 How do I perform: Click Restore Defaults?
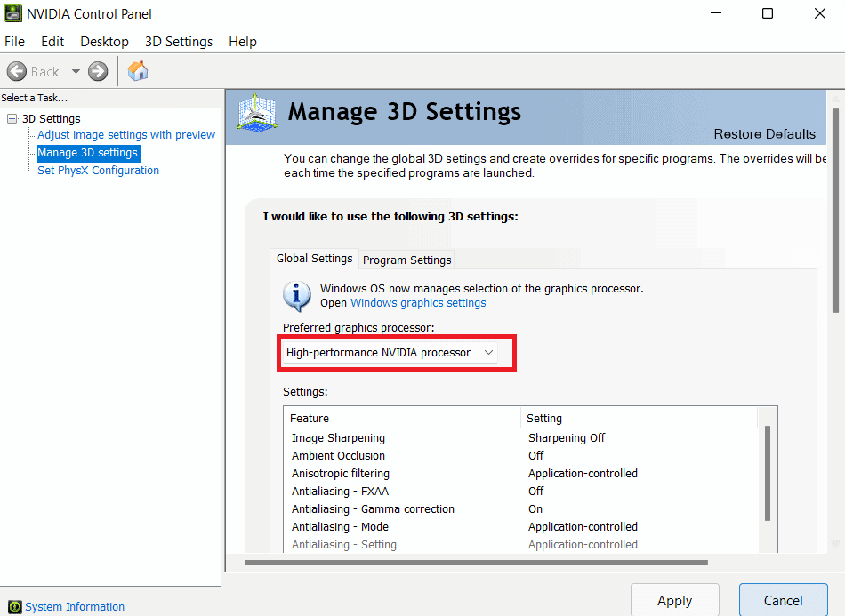[765, 133]
